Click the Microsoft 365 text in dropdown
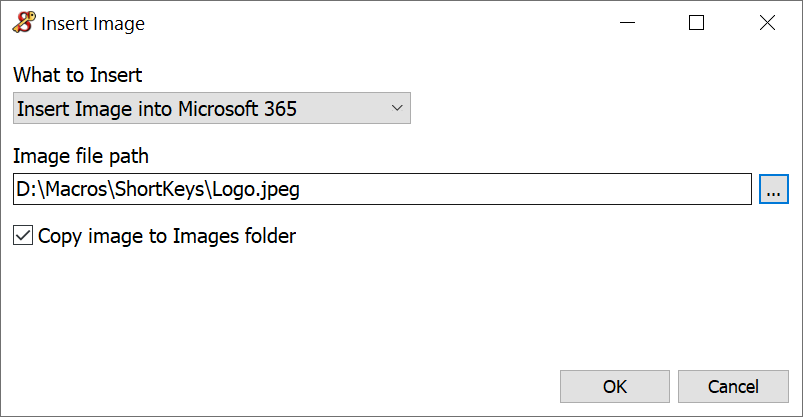Screen dimensions: 803x417 click(x=238, y=109)
